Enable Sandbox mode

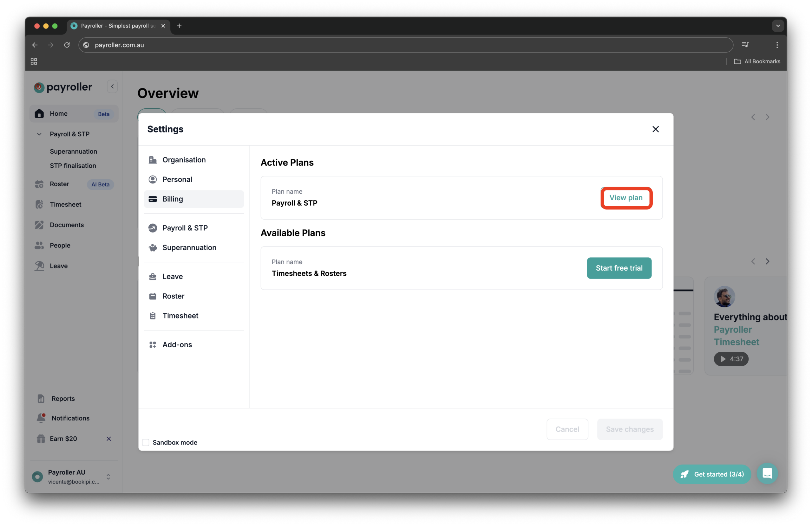[x=145, y=442]
